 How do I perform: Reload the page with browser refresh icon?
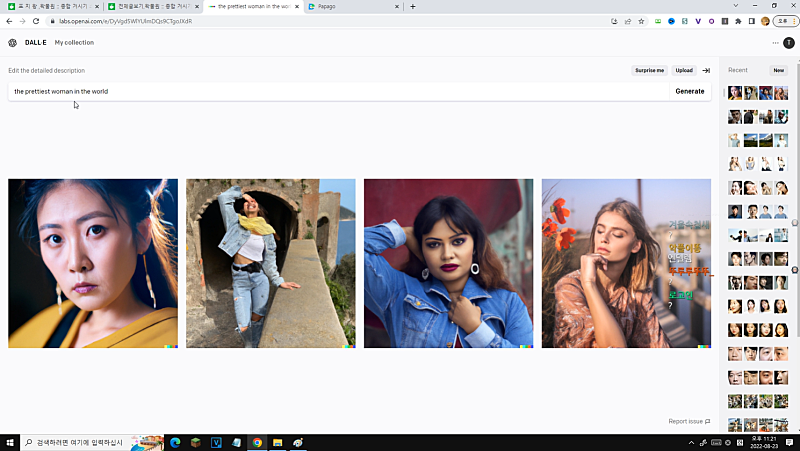click(x=36, y=20)
